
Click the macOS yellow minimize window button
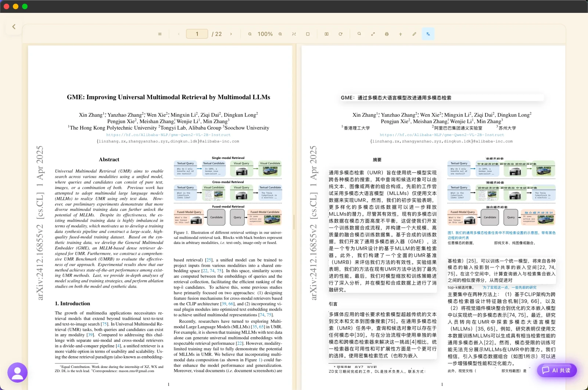click(15, 6)
